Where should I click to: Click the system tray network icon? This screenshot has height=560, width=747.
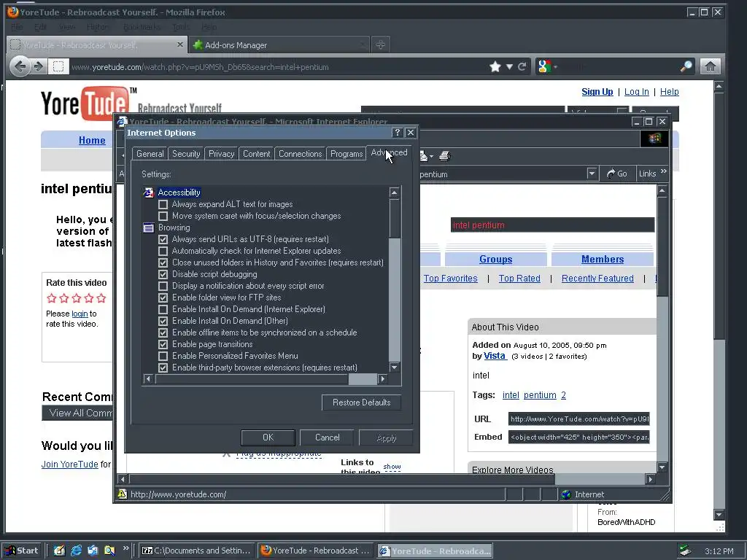pos(685,551)
